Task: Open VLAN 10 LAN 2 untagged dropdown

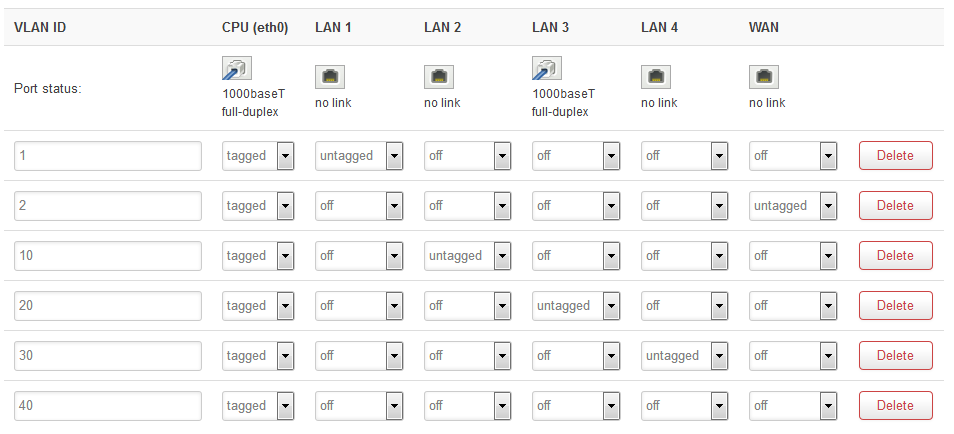Action: click(x=467, y=256)
